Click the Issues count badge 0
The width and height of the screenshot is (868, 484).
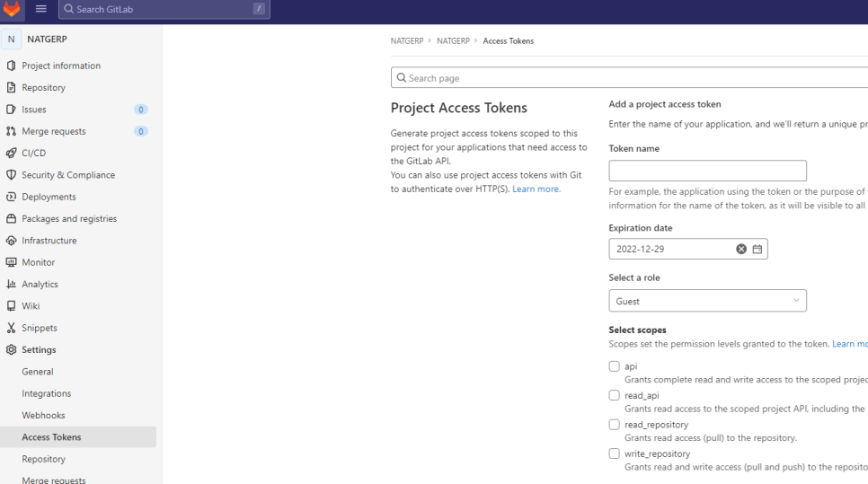[140, 110]
